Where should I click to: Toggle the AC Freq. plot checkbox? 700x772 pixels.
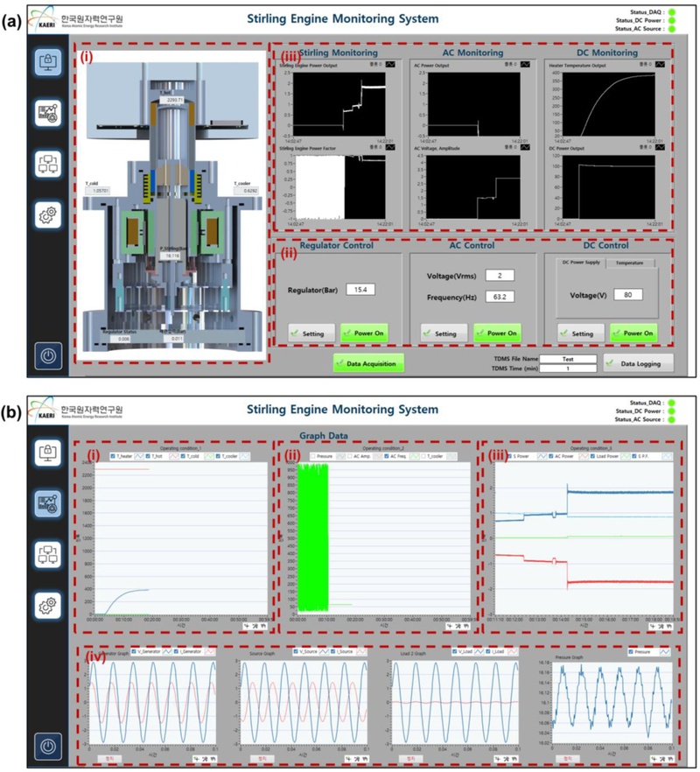click(387, 456)
